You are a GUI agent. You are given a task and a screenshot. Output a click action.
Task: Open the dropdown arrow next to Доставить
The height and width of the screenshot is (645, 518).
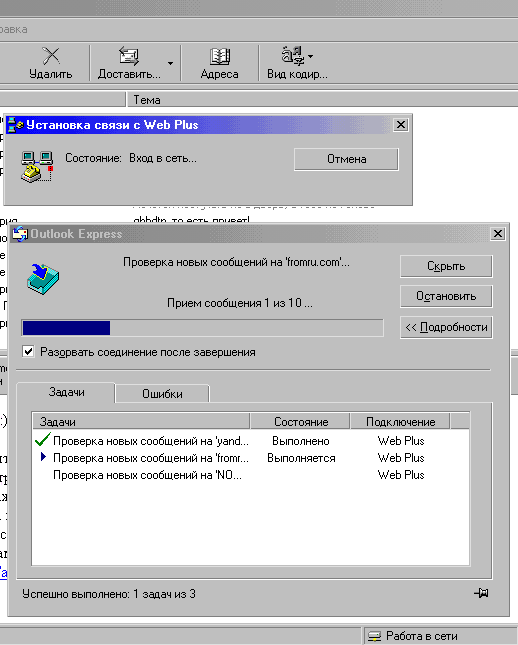point(170,63)
